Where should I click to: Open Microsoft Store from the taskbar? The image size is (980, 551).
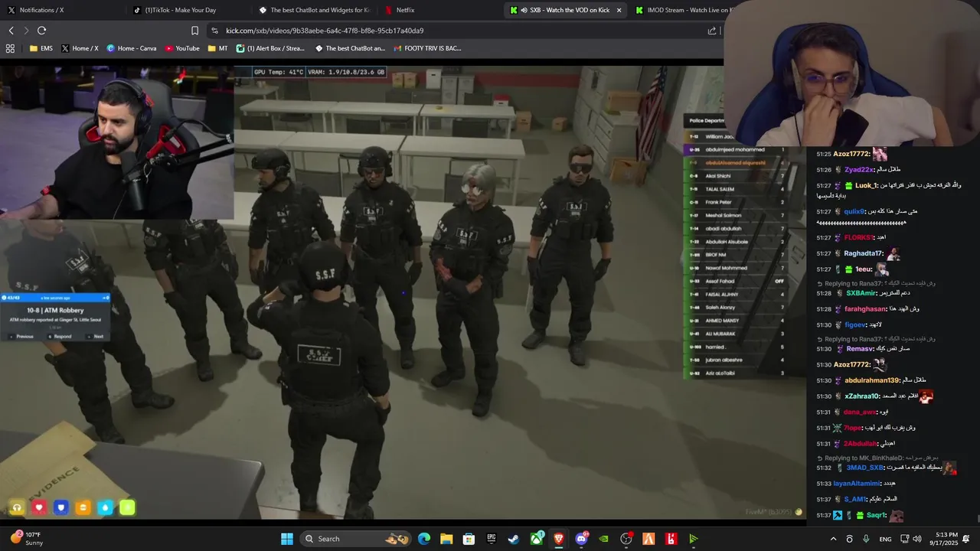pos(469,539)
